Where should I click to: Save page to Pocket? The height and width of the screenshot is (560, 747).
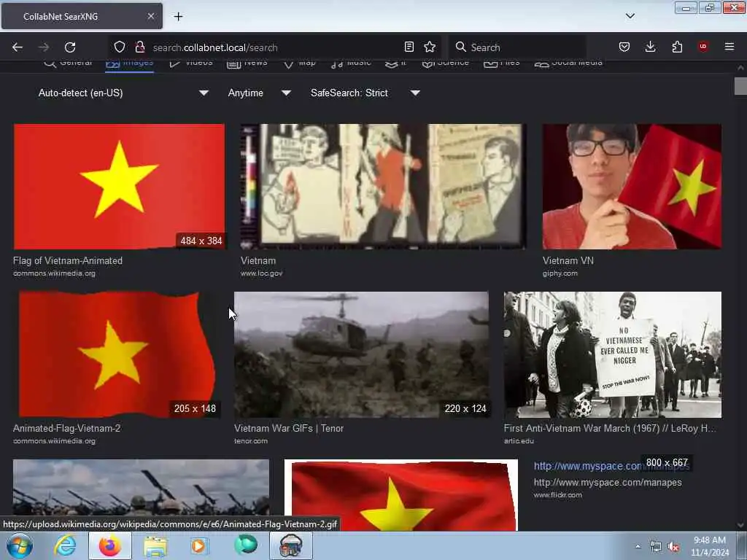pos(624,47)
